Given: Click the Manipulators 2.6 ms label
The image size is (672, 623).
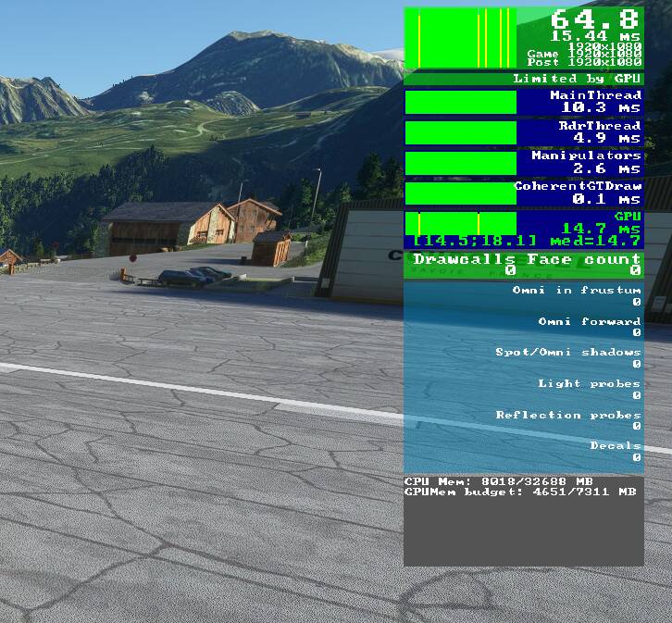Looking at the screenshot, I should (586, 162).
